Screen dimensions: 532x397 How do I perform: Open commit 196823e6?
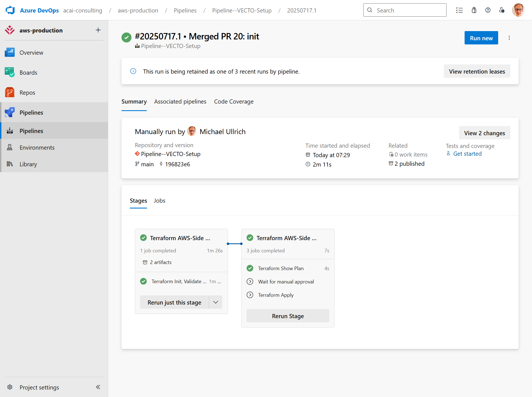178,164
